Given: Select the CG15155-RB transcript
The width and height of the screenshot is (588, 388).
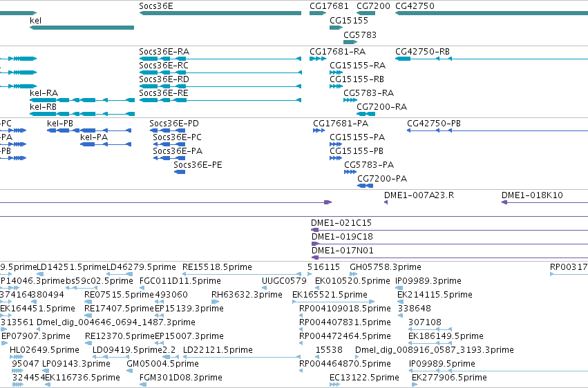Looking at the screenshot, I should [336, 86].
